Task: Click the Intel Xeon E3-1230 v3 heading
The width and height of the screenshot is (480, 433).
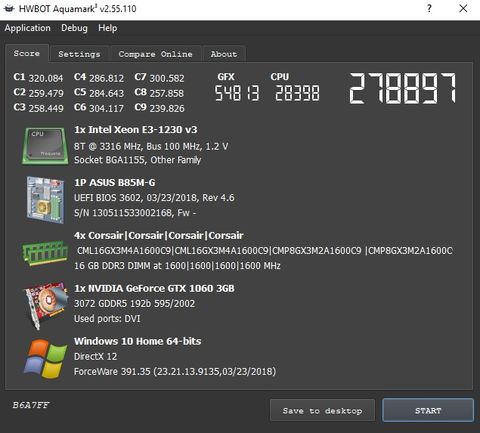Action: tap(136, 129)
